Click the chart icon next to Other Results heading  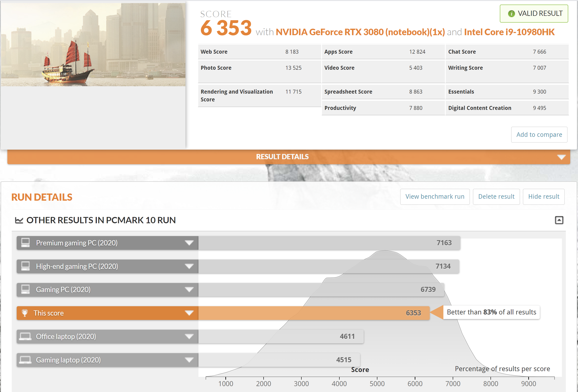[19, 220]
